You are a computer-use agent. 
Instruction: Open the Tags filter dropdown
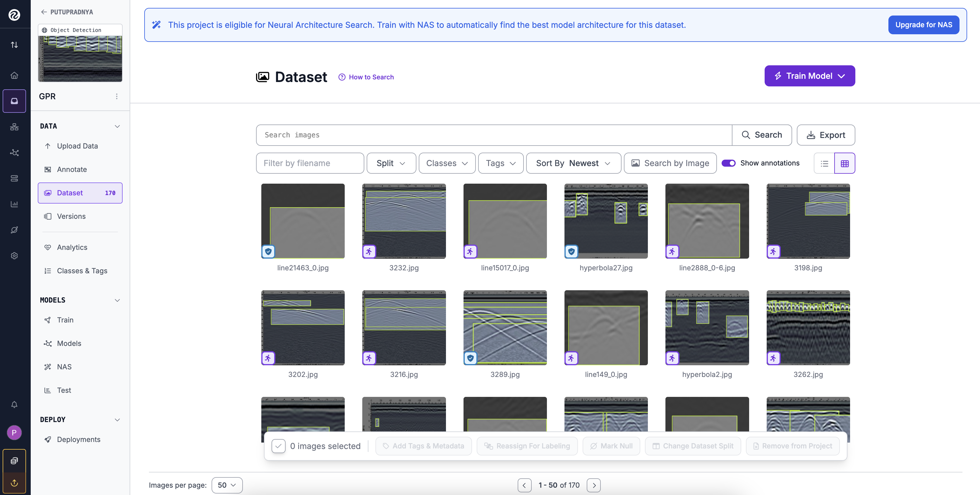pos(501,163)
